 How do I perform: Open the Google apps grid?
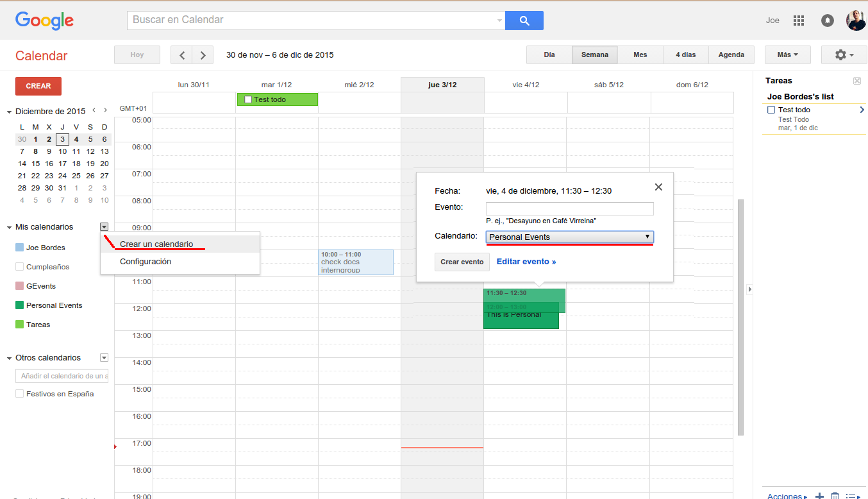click(x=798, y=21)
